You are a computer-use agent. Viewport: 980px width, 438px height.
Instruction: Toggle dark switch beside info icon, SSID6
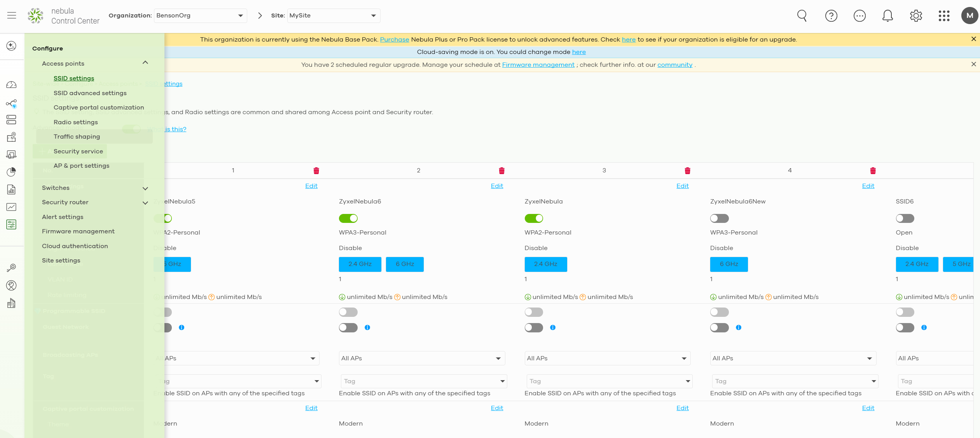coord(905,328)
